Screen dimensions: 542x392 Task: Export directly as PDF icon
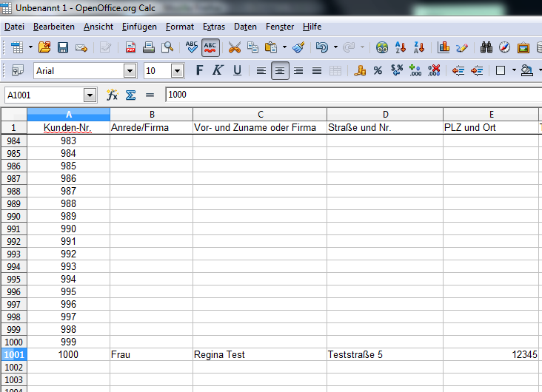point(130,47)
